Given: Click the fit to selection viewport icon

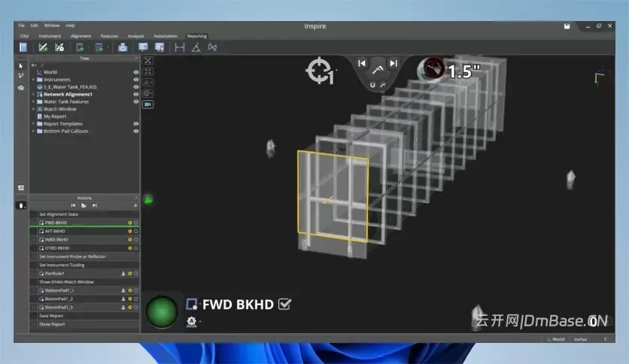Looking at the screenshot, I should click(147, 71).
